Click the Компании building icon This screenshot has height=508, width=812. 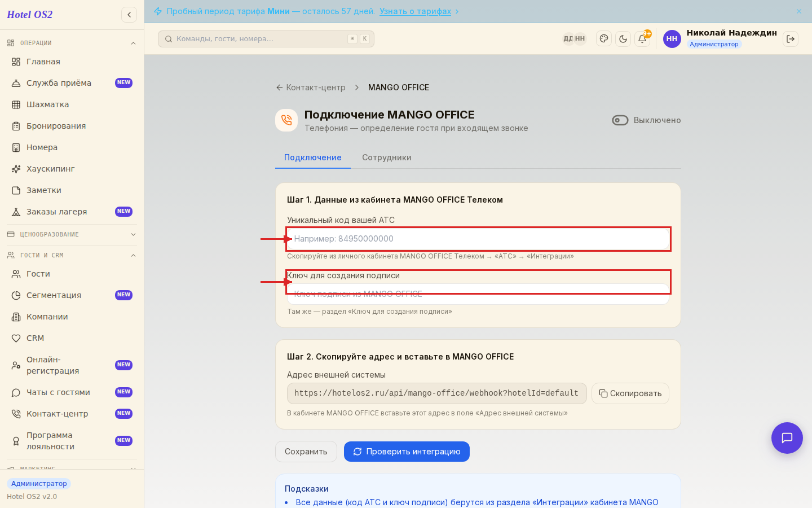pos(16,317)
